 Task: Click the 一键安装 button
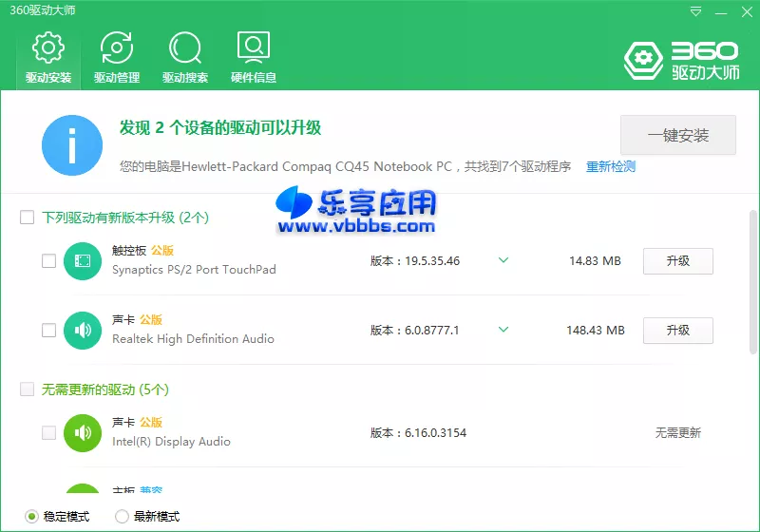click(x=678, y=135)
